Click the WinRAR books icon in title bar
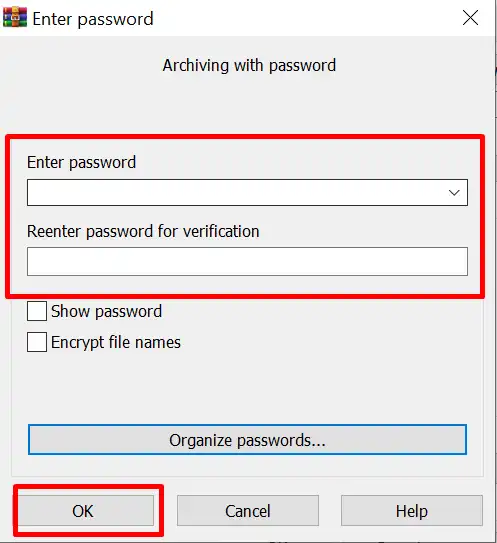The height and width of the screenshot is (543, 497). coord(15,17)
